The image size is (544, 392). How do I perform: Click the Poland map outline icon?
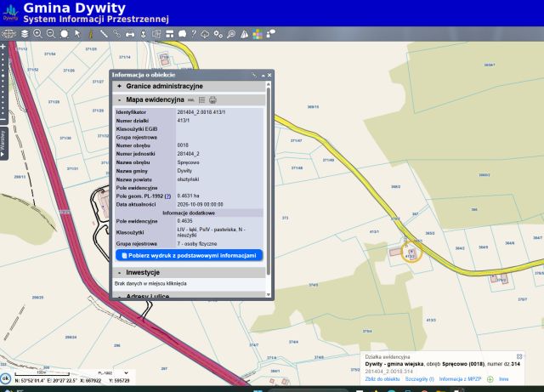tap(182, 34)
